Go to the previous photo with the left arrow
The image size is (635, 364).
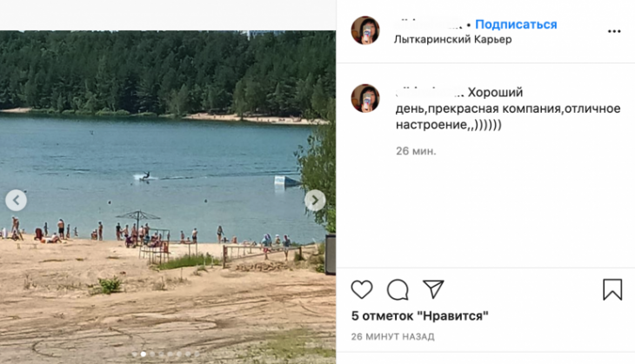[17, 200]
